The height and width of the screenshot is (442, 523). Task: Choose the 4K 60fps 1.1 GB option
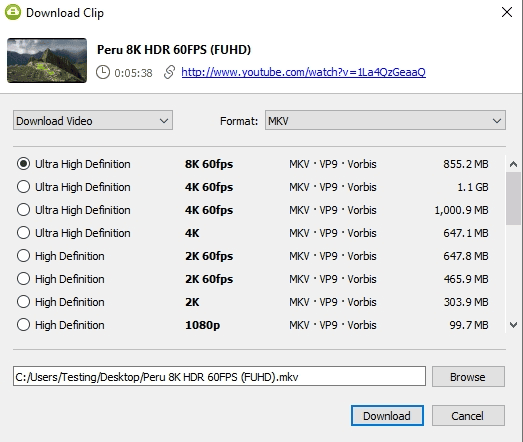(23, 187)
